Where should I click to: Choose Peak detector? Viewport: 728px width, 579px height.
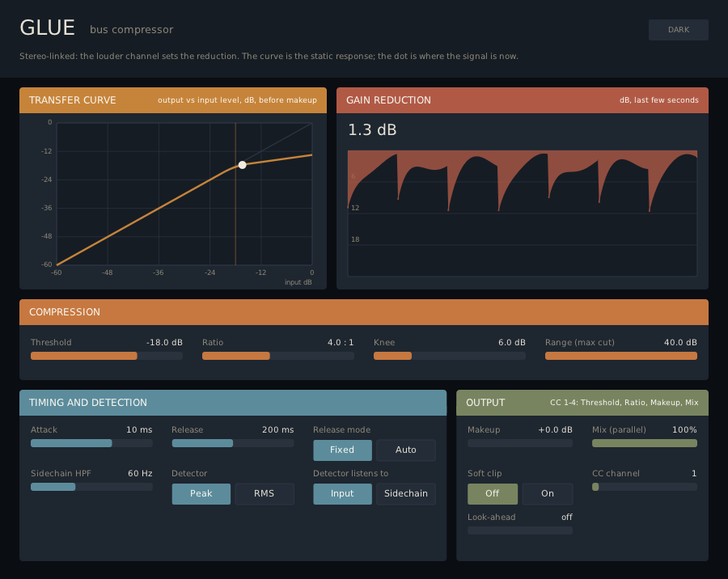point(201,493)
